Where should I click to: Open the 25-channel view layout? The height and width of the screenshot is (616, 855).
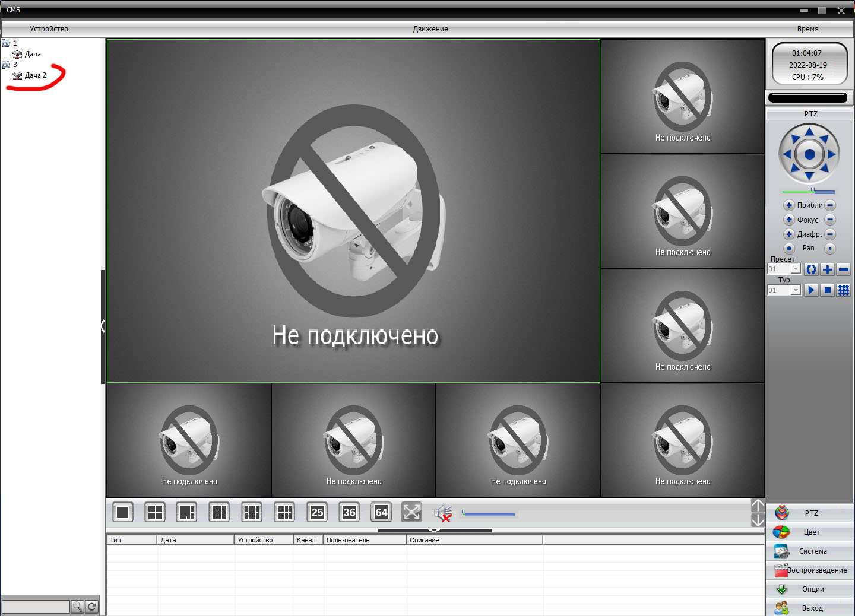click(x=316, y=512)
